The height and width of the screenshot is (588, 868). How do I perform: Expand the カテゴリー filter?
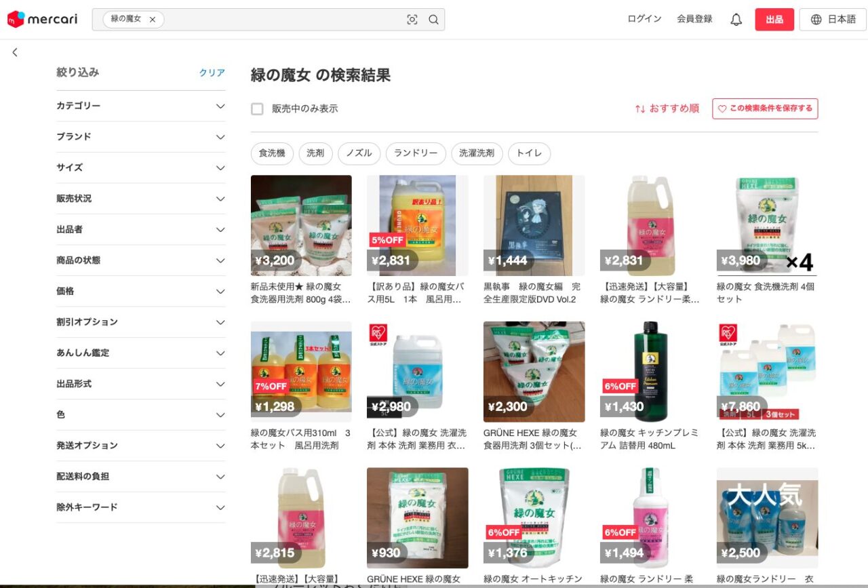[x=140, y=106]
